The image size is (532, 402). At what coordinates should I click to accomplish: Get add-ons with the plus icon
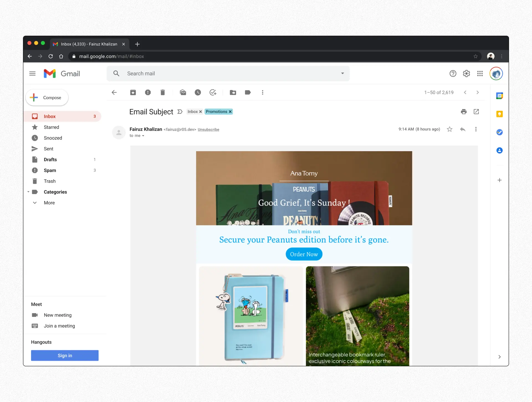tap(500, 180)
